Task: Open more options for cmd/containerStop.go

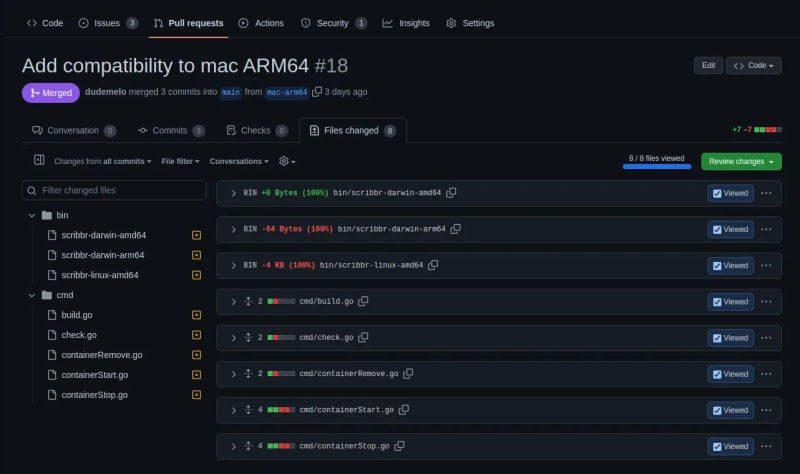Action: click(766, 447)
